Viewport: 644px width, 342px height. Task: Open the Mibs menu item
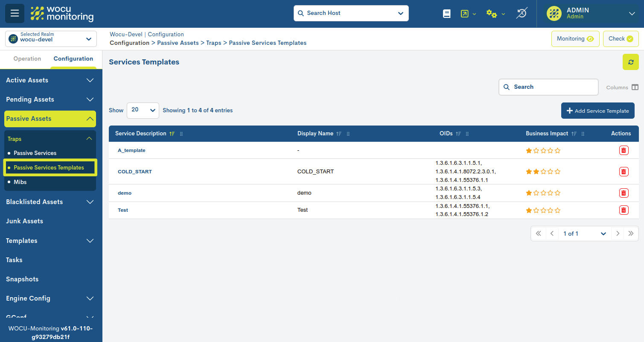click(20, 182)
